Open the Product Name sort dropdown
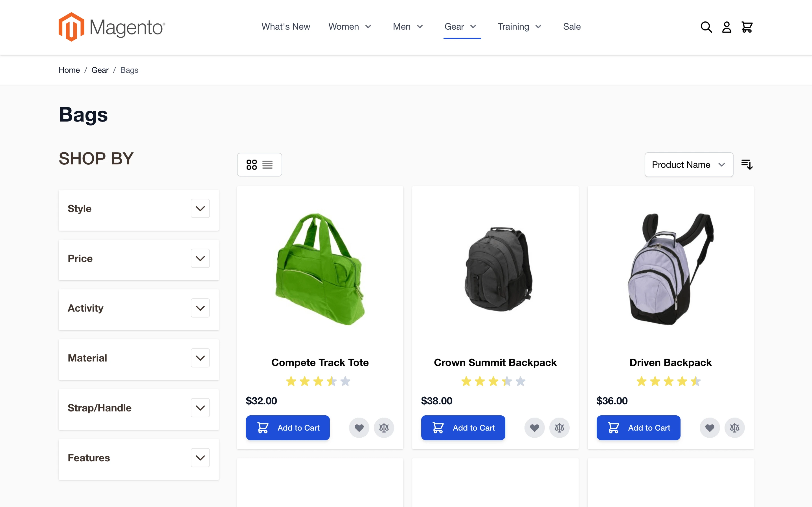 pos(689,164)
